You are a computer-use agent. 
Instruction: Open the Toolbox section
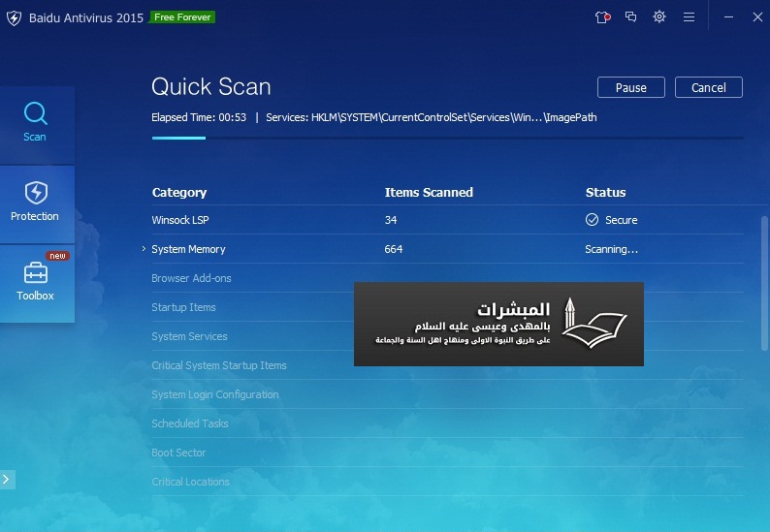(36, 282)
